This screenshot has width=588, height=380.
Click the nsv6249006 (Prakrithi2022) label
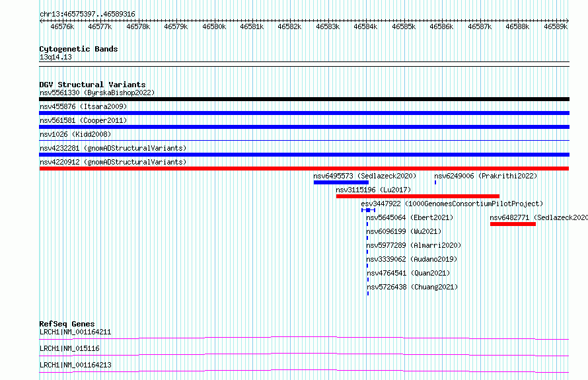[486, 176]
